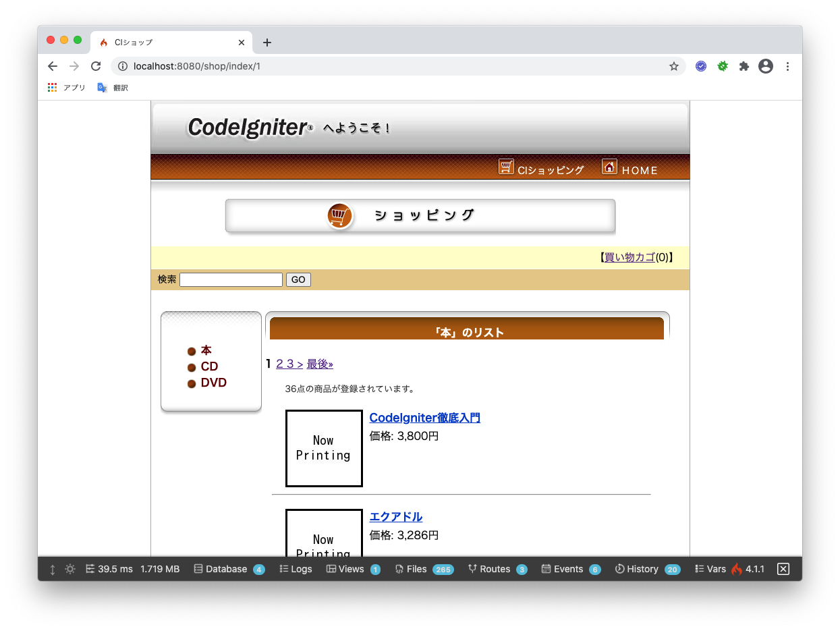Open the CodeIgniter徹底入門 product link

pos(425,418)
